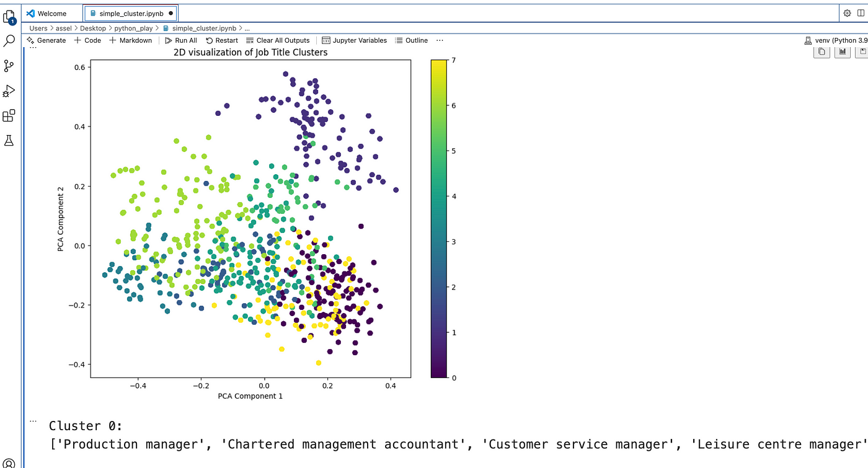Screen dimensions: 868x468
Task: Add a new Markdown cell
Action: pyautogui.click(x=131, y=40)
